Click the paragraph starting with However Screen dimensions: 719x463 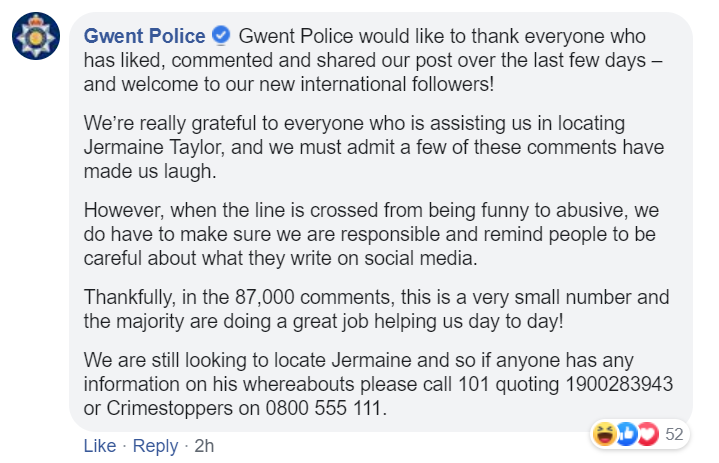(371, 234)
